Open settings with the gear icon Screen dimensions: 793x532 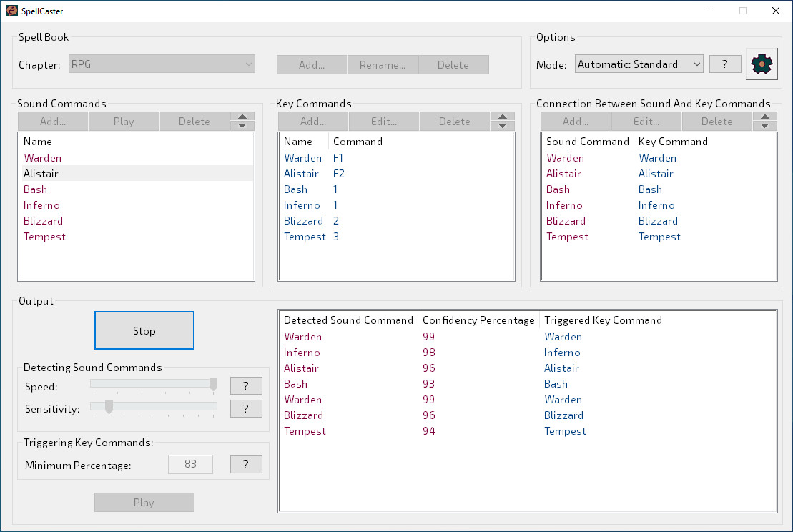[x=762, y=64]
